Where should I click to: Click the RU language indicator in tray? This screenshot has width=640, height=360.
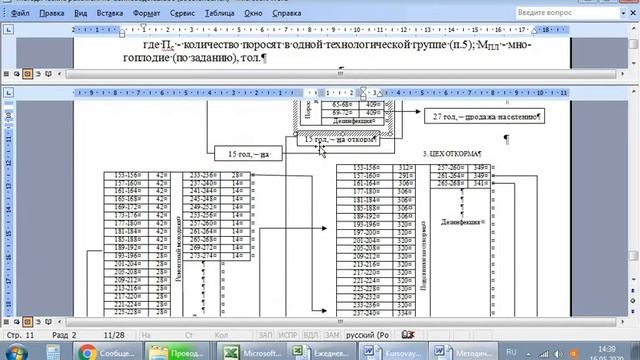(511, 352)
